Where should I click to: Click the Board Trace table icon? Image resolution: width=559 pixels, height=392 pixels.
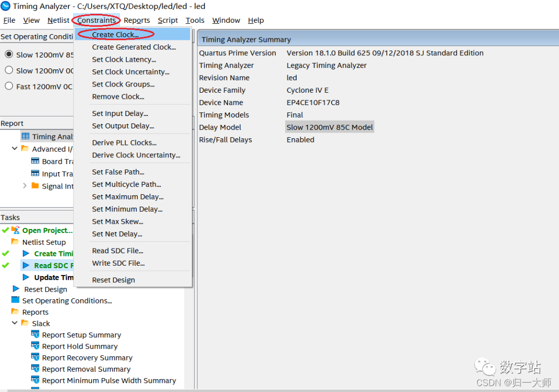(x=35, y=161)
